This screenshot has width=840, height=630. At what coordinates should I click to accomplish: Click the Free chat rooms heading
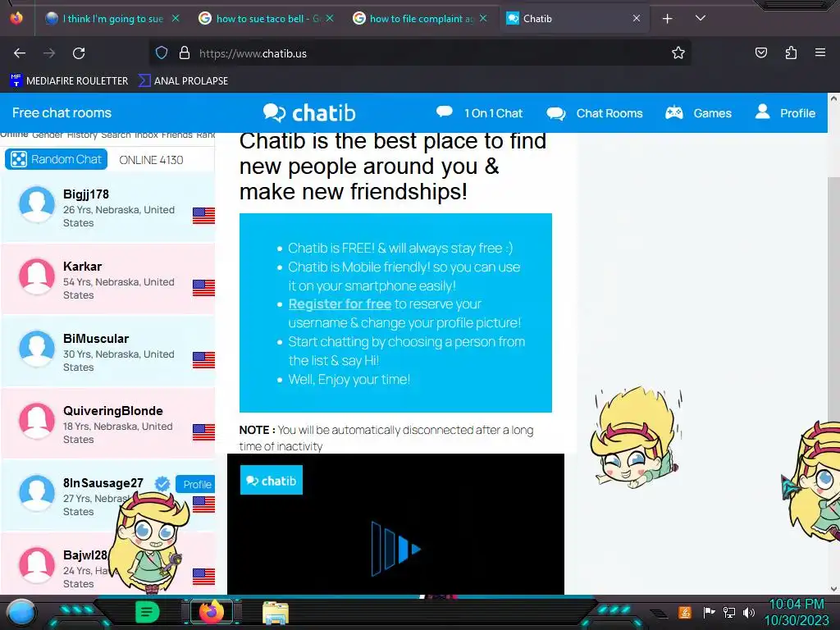click(62, 113)
